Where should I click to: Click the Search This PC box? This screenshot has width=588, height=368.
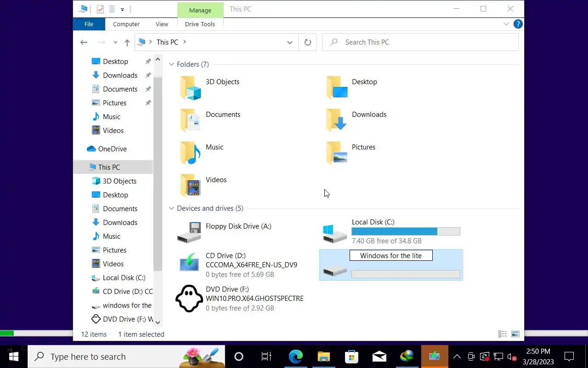pyautogui.click(x=420, y=42)
